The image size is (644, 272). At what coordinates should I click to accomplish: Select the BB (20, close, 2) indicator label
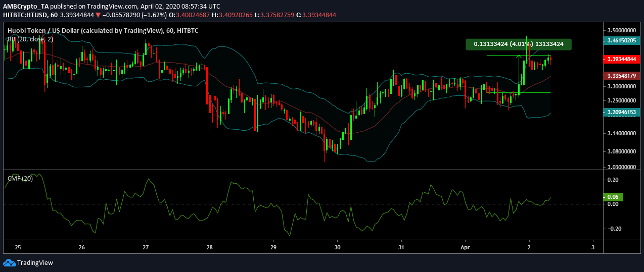[30, 39]
